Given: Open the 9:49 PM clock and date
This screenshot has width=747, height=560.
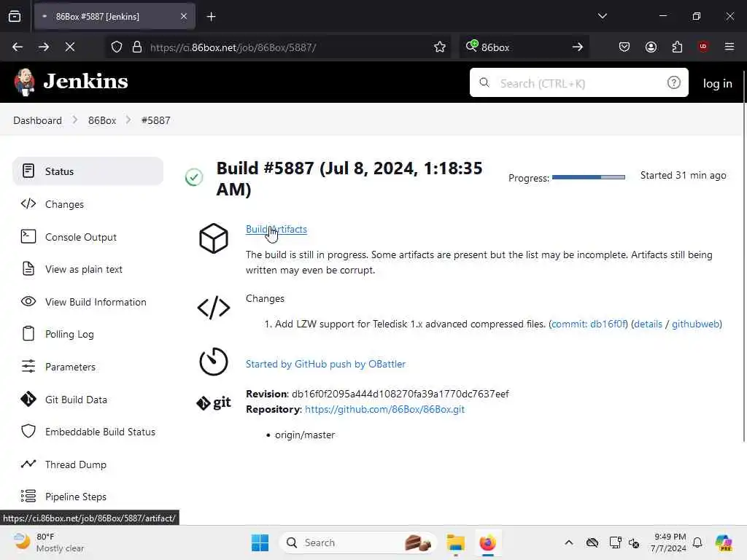Looking at the screenshot, I should pyautogui.click(x=668, y=542).
